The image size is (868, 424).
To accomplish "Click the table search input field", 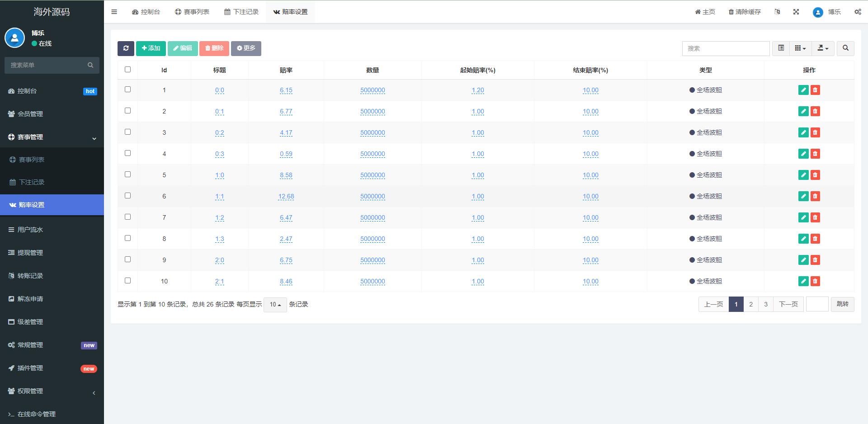I will [726, 48].
